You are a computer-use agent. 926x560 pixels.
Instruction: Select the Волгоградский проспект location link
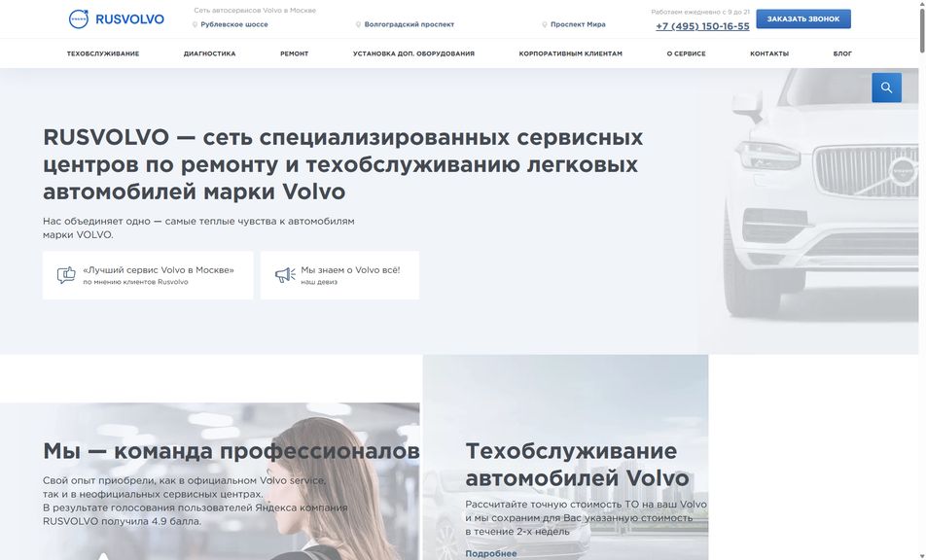click(x=410, y=24)
